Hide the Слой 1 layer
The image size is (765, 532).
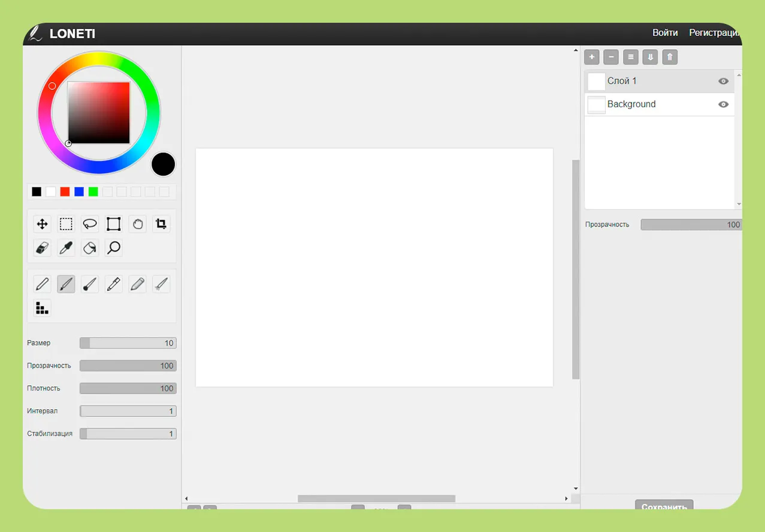723,81
